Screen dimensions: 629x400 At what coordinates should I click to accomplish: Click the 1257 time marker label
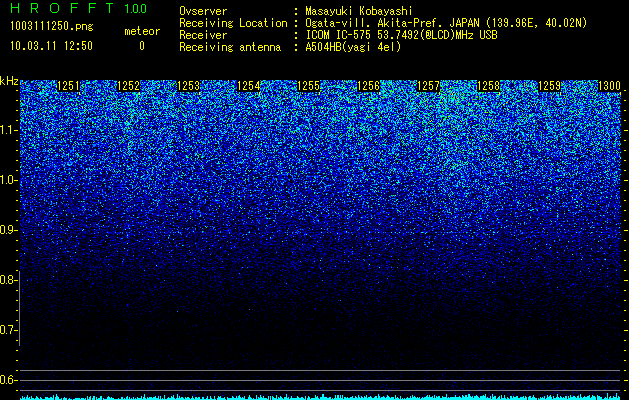point(429,86)
